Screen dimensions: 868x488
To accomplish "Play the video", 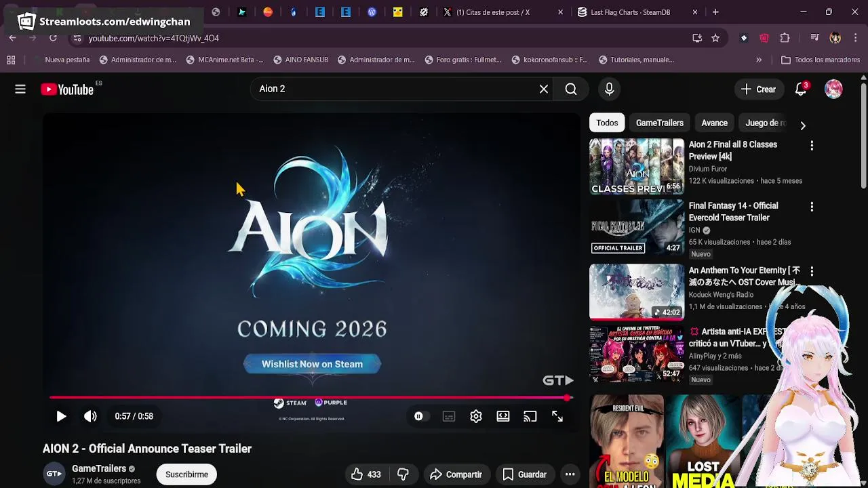I will tap(61, 416).
